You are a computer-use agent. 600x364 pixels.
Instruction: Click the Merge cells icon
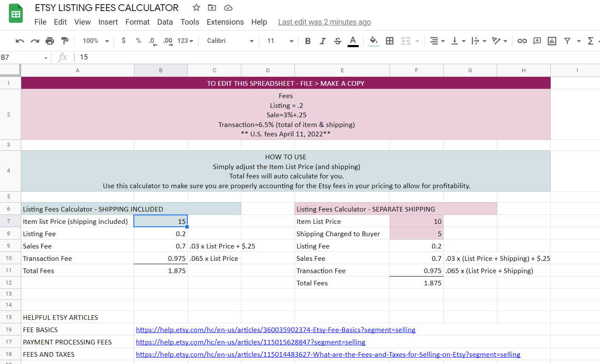(x=406, y=41)
